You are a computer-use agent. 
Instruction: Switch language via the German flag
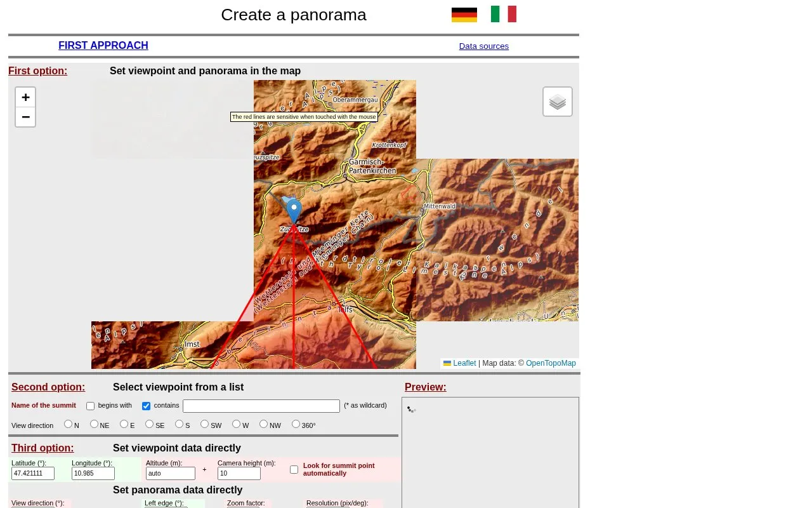pyautogui.click(x=464, y=15)
